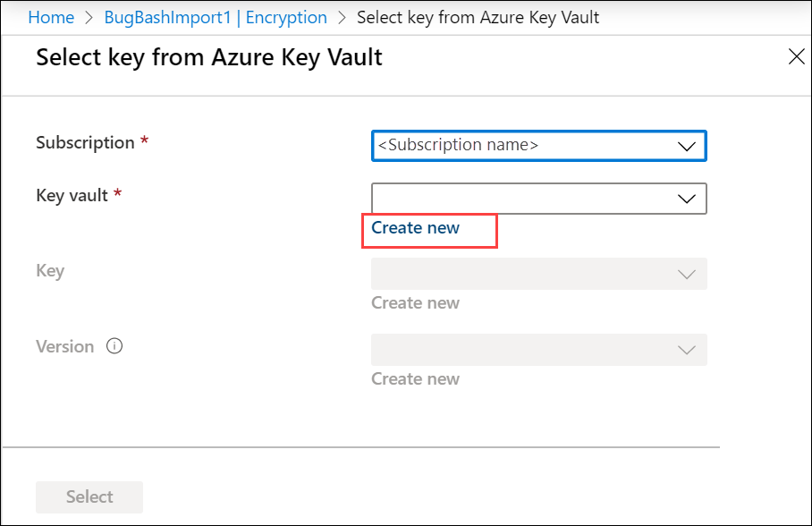Open BugBashImport1 Encryption breadcrumb
Image resolution: width=812 pixels, height=526 pixels.
215,17
